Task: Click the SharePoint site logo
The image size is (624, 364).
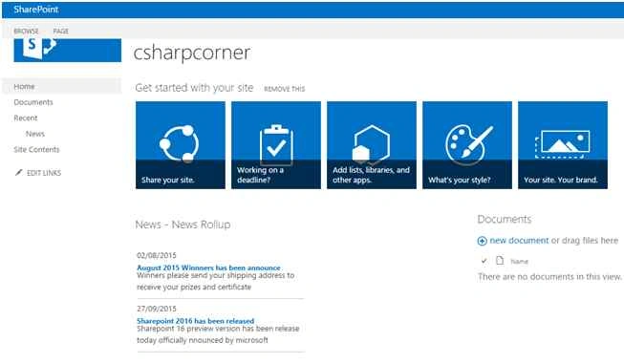Action: click(x=67, y=50)
